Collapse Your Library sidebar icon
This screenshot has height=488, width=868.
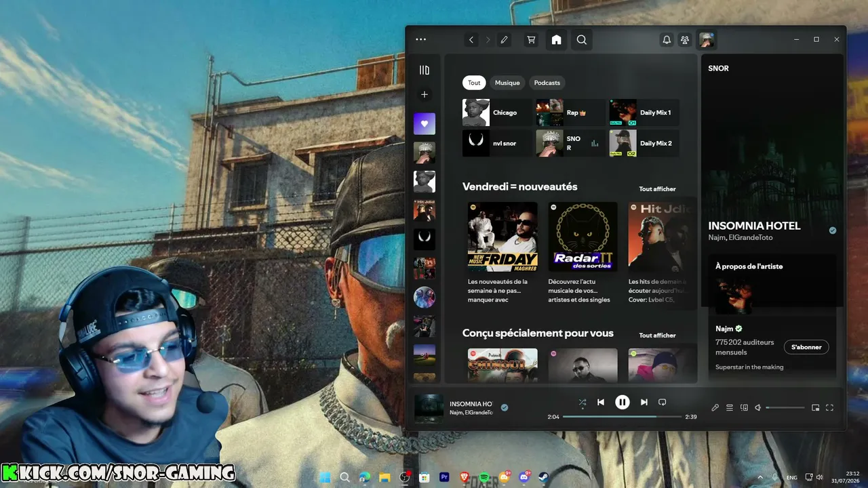425,70
